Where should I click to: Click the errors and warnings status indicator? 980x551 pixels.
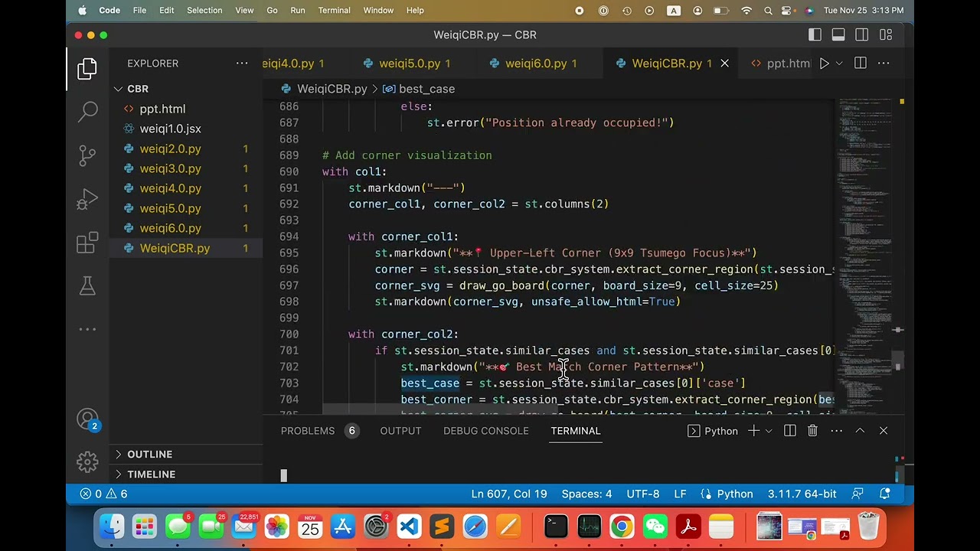pos(105,494)
